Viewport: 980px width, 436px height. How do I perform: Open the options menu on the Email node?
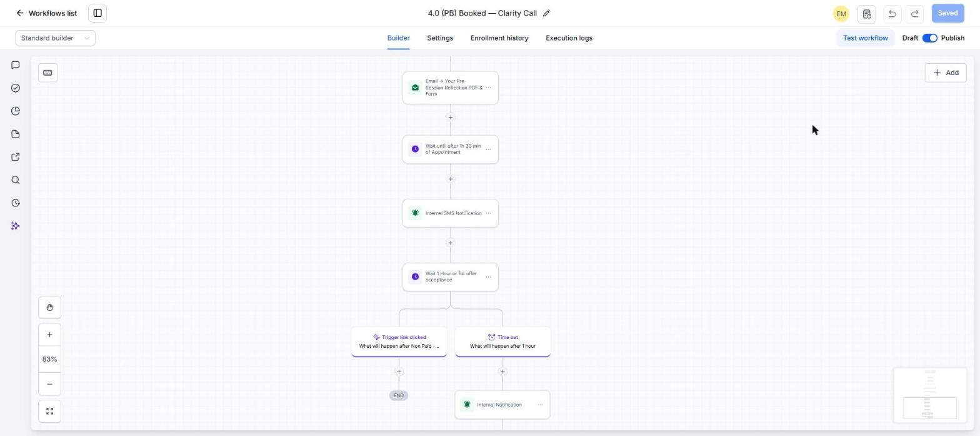click(489, 88)
